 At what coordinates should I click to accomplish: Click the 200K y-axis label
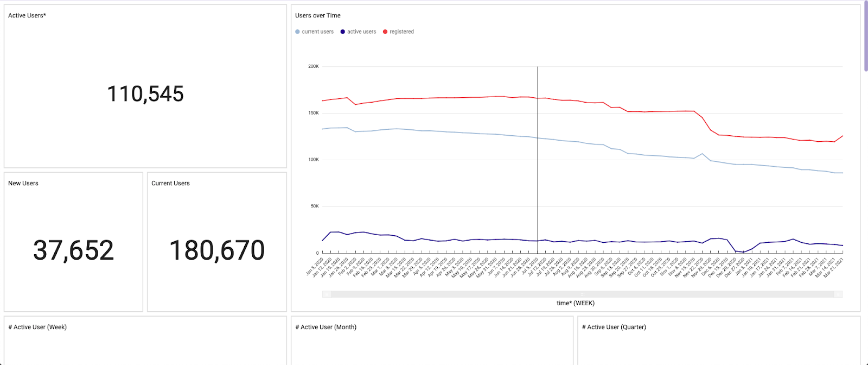[x=314, y=67]
